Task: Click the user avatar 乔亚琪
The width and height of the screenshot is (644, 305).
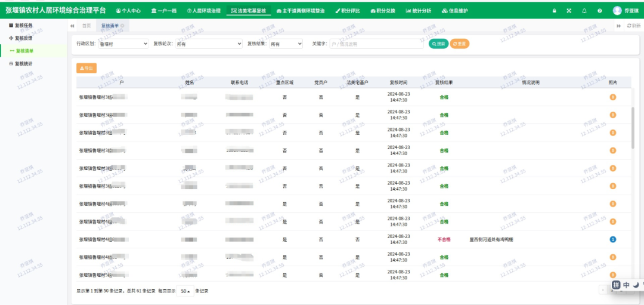Action: tap(617, 11)
